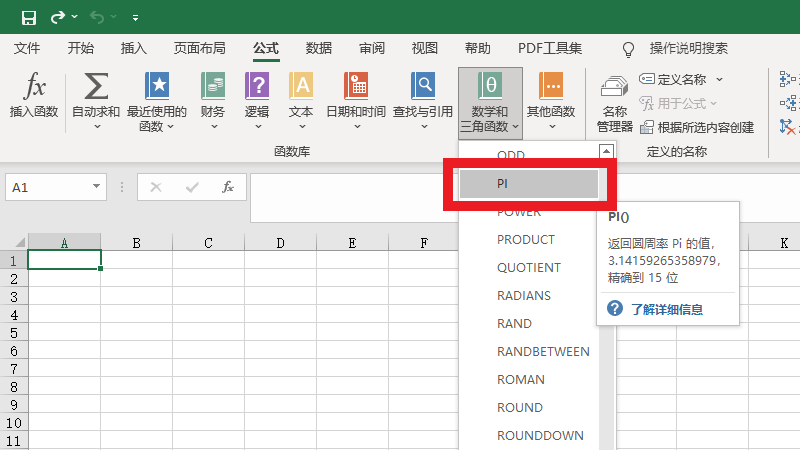Screen dimensions: 800x450
Task: Switch to the 插入 ribbon tab
Action: [133, 48]
